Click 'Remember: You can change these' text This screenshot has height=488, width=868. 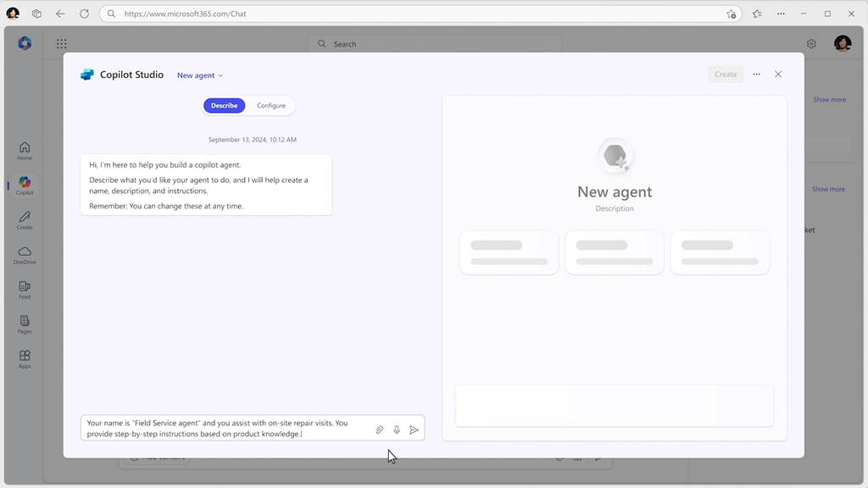click(x=166, y=206)
